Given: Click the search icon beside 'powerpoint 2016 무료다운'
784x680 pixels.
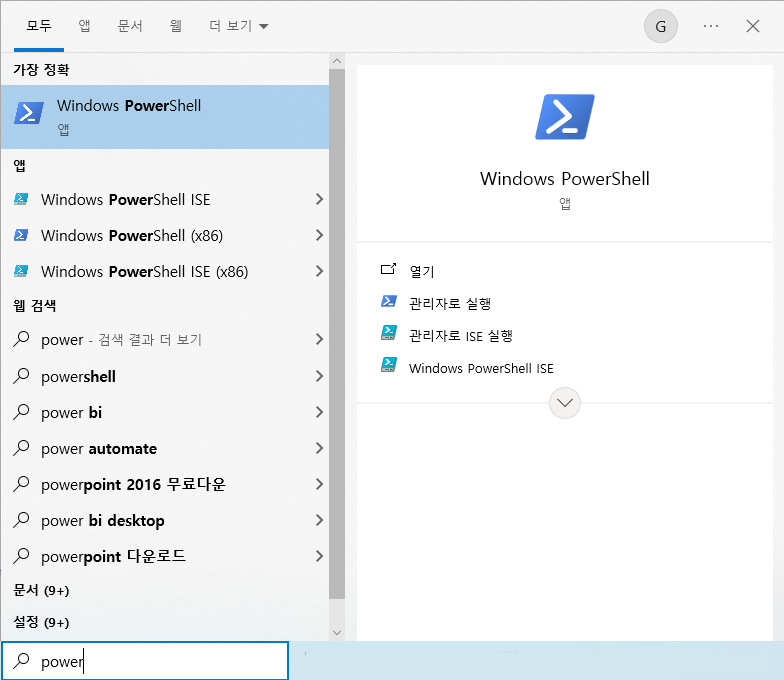Looking at the screenshot, I should point(21,484).
